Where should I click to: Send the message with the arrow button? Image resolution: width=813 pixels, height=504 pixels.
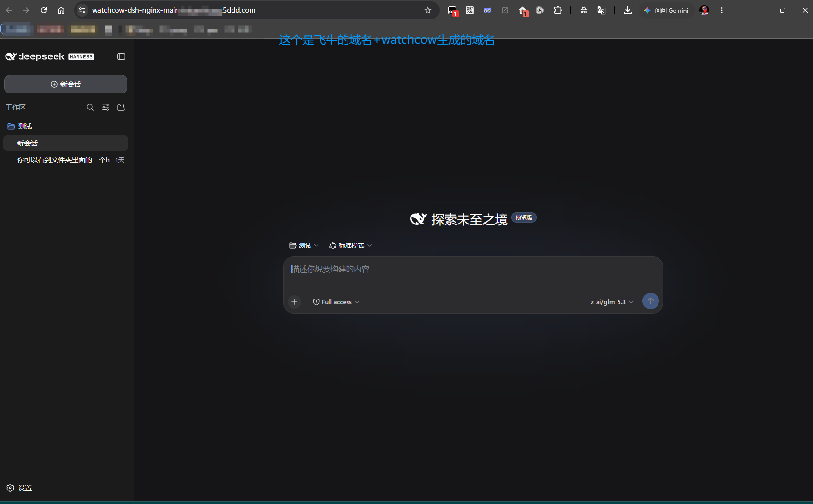coord(651,301)
